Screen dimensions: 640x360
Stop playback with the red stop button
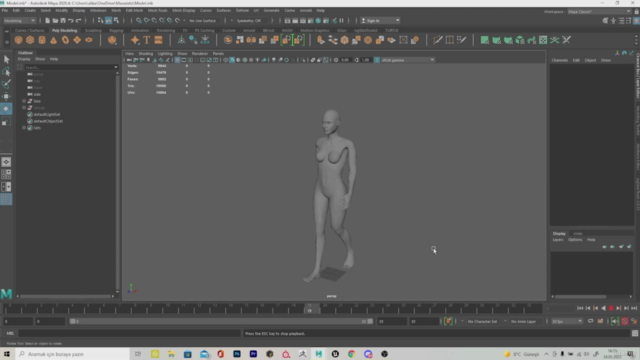(611, 309)
